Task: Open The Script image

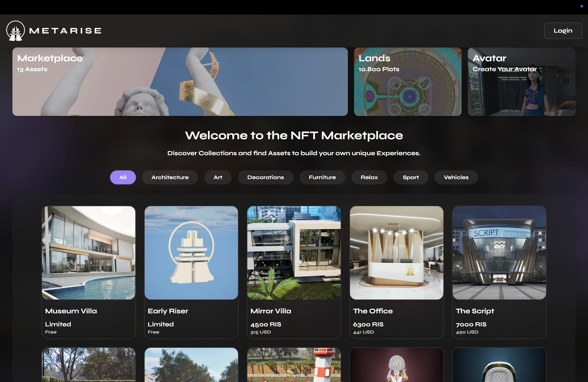Action: coord(499,253)
